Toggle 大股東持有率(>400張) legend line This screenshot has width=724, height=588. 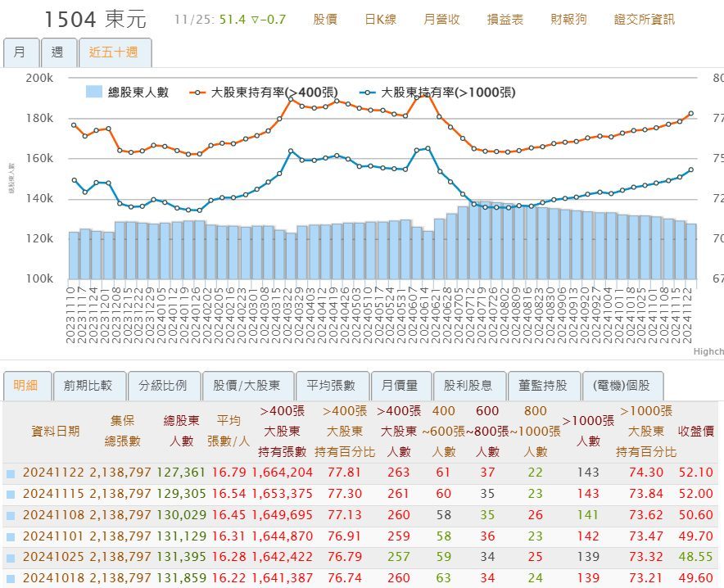pos(264,93)
